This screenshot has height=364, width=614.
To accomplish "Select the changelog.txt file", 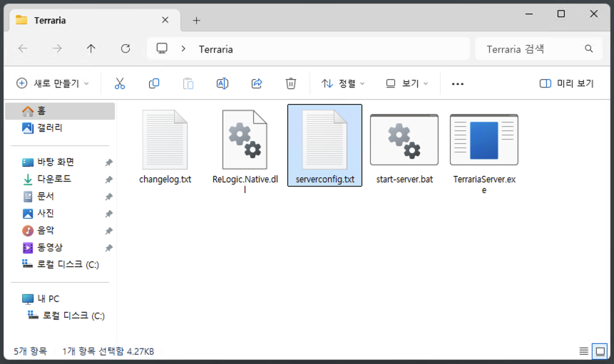I will (165, 146).
